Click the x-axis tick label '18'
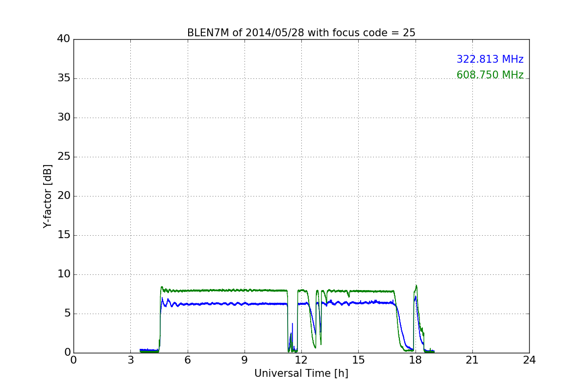The width and height of the screenshot is (588, 392). tap(416, 360)
